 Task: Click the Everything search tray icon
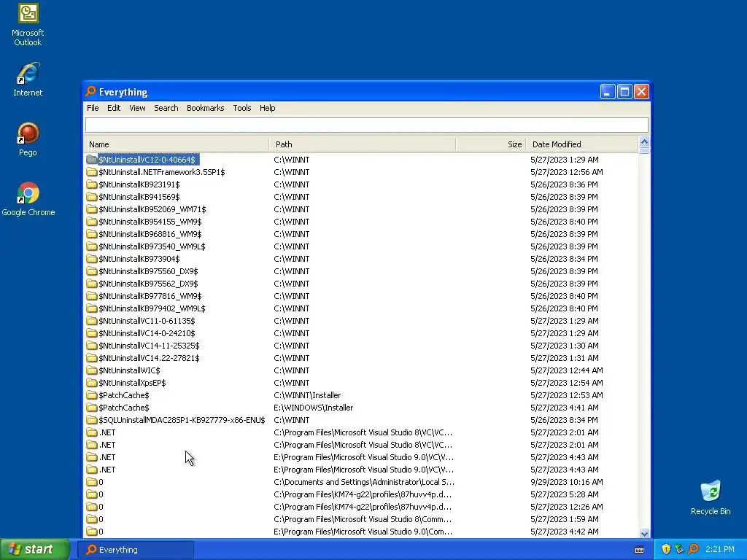(x=694, y=549)
